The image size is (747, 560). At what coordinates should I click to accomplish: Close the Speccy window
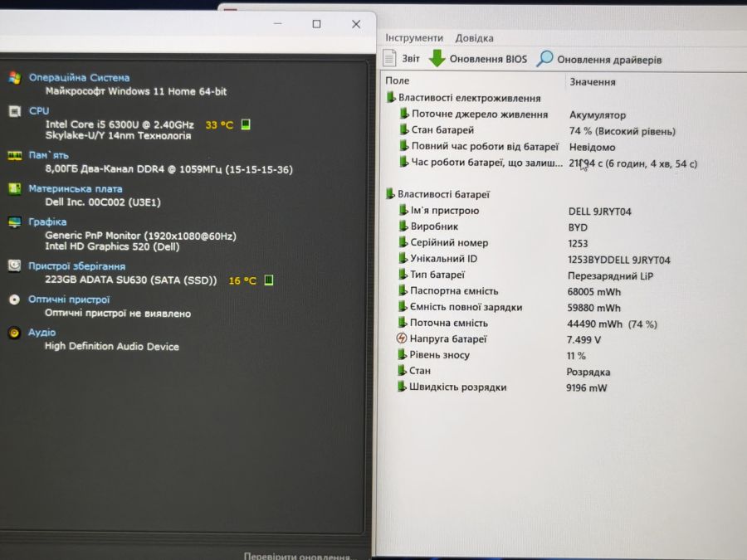tap(356, 24)
